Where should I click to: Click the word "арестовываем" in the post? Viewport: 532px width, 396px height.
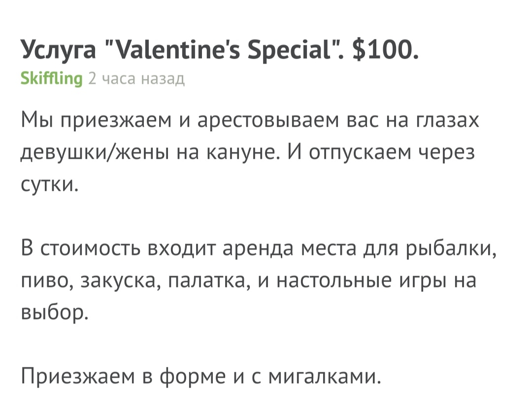pyautogui.click(x=268, y=120)
